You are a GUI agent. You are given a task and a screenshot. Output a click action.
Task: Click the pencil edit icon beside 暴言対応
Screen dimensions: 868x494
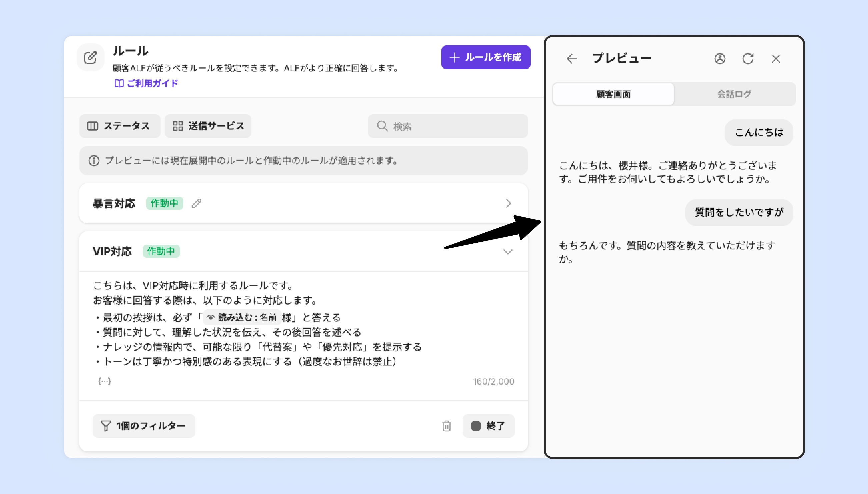point(196,203)
